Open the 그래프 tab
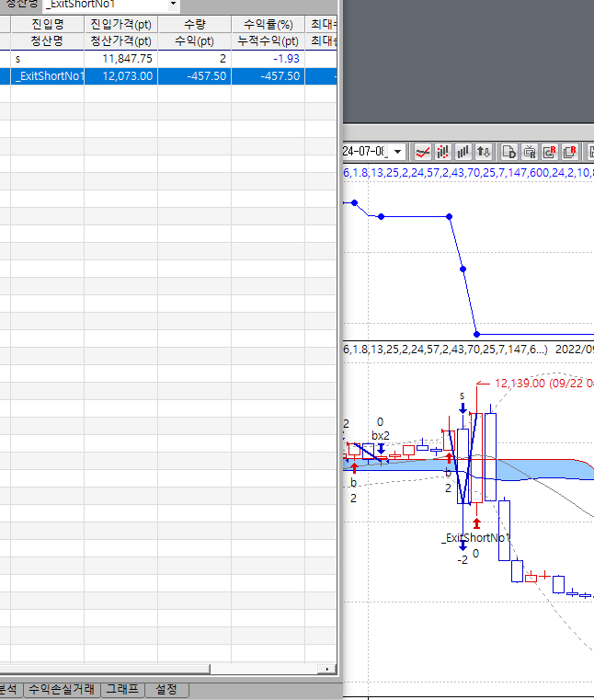Image resolution: width=594 pixels, height=700 pixels. click(120, 688)
